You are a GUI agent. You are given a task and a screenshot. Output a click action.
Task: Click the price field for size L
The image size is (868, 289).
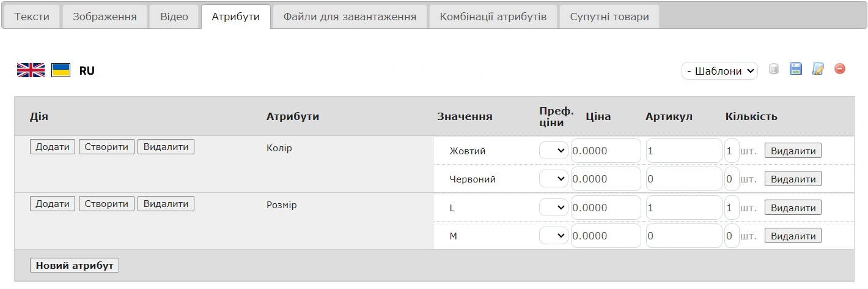606,208
